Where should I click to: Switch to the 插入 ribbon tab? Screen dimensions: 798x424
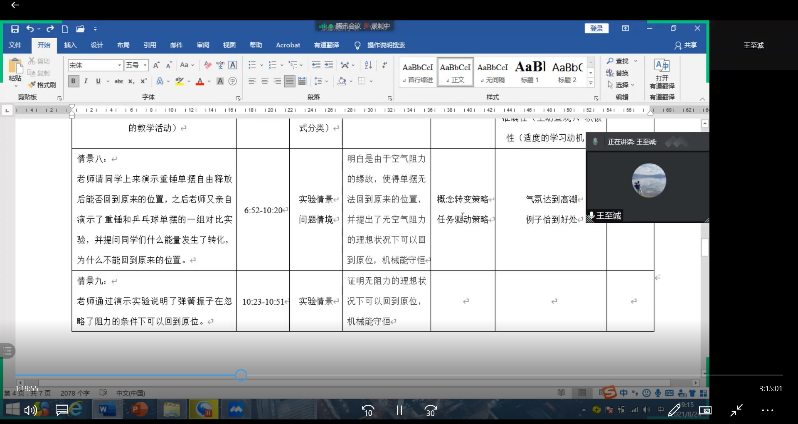(69, 45)
